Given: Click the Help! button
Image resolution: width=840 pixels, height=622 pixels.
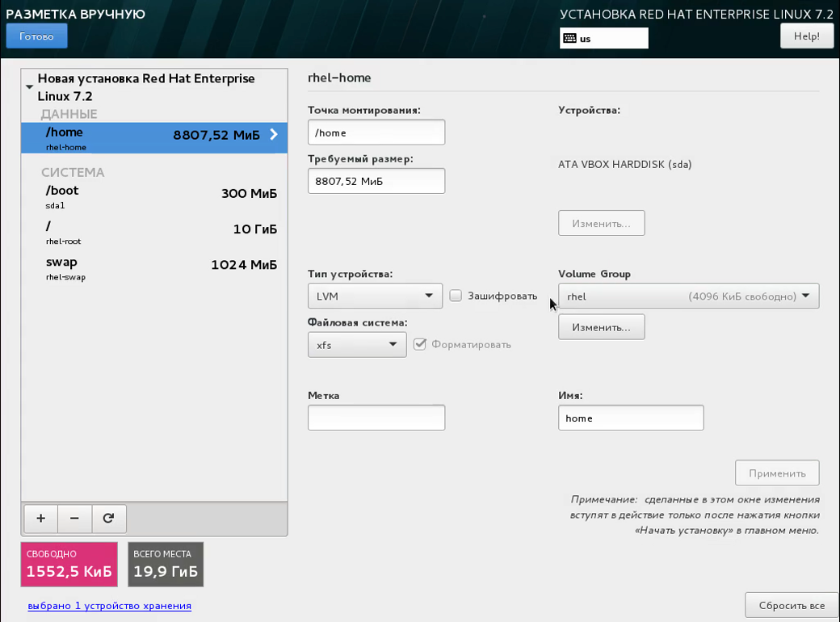Looking at the screenshot, I should [x=806, y=36].
